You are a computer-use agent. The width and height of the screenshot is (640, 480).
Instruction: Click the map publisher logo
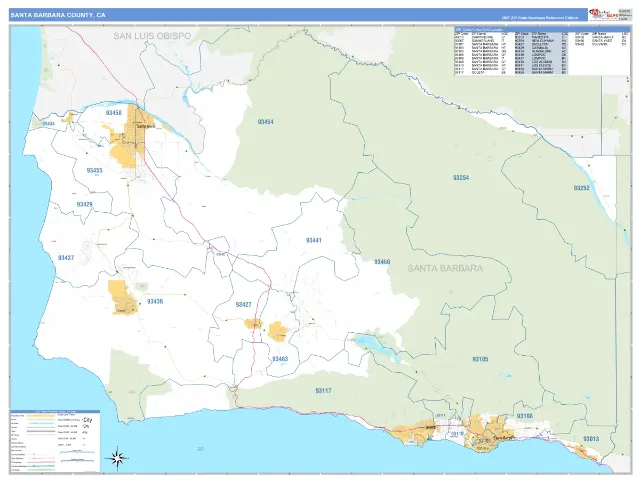[602, 15]
